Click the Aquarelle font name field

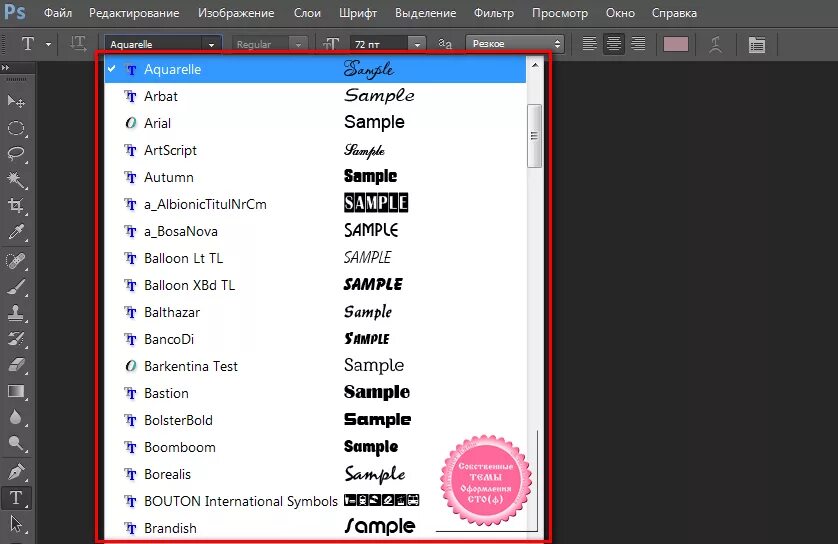coord(155,44)
